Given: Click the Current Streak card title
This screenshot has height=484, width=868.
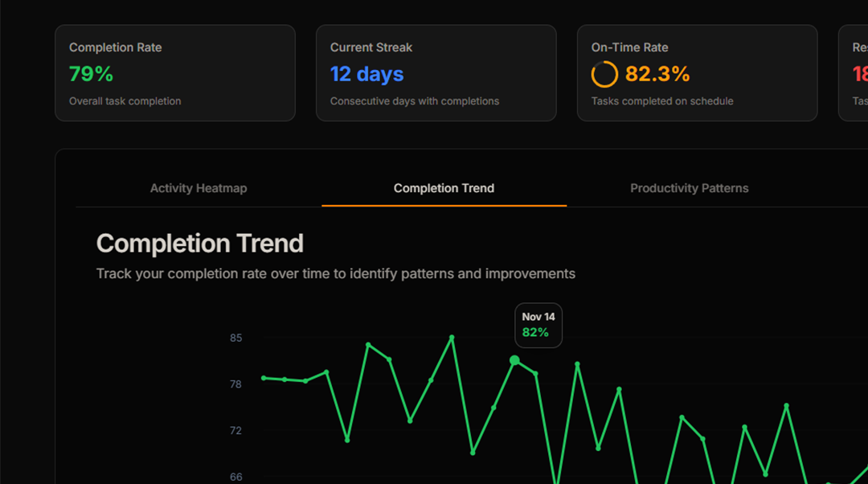Looking at the screenshot, I should [x=371, y=47].
